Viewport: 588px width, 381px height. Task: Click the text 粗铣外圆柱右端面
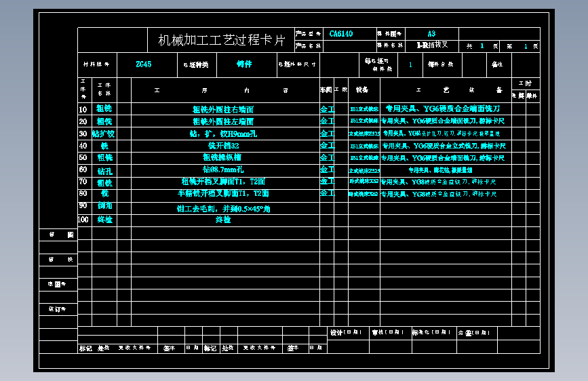tap(223, 110)
